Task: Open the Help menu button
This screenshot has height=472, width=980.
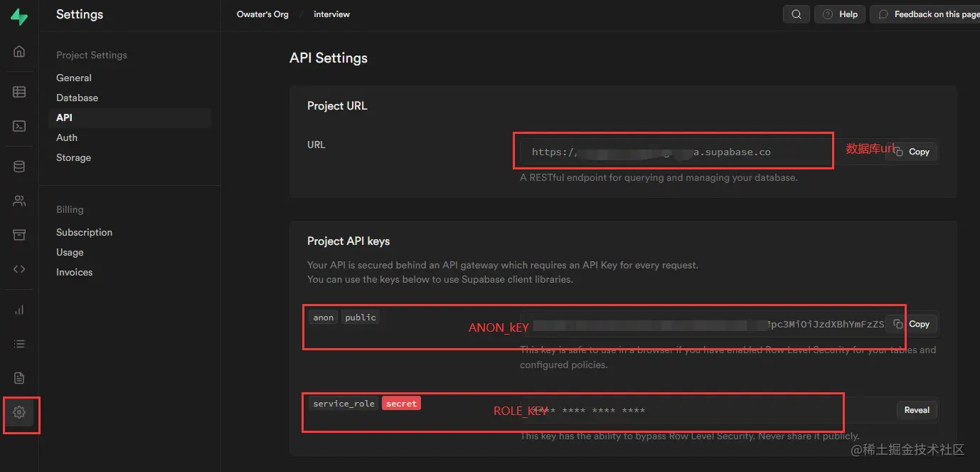Action: click(840, 14)
